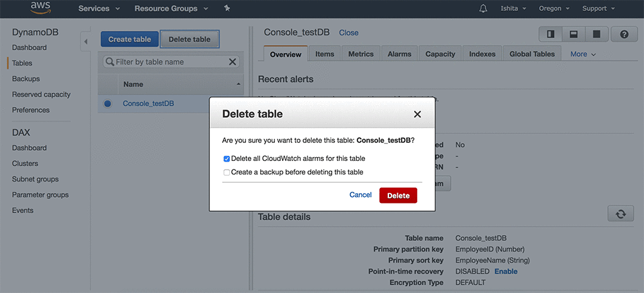Open the Items tab
644x293 pixels.
coord(325,54)
